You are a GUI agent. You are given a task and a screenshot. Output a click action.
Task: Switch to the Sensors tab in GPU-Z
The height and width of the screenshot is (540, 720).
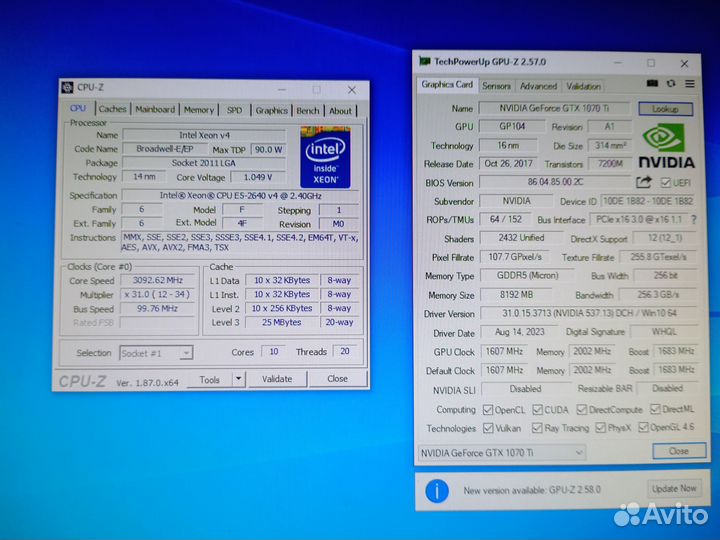(x=496, y=86)
